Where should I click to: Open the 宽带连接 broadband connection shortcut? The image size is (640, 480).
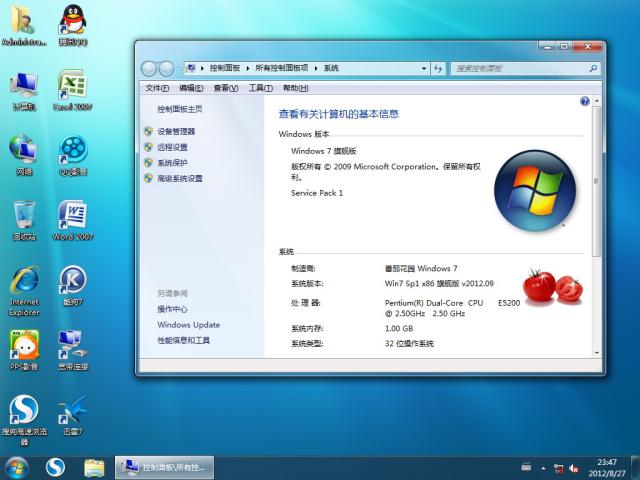(73, 350)
